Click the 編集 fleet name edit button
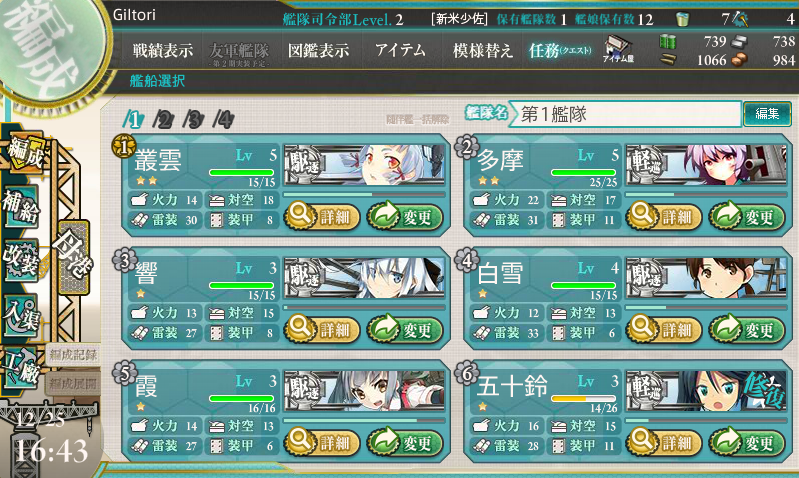 pos(767,113)
